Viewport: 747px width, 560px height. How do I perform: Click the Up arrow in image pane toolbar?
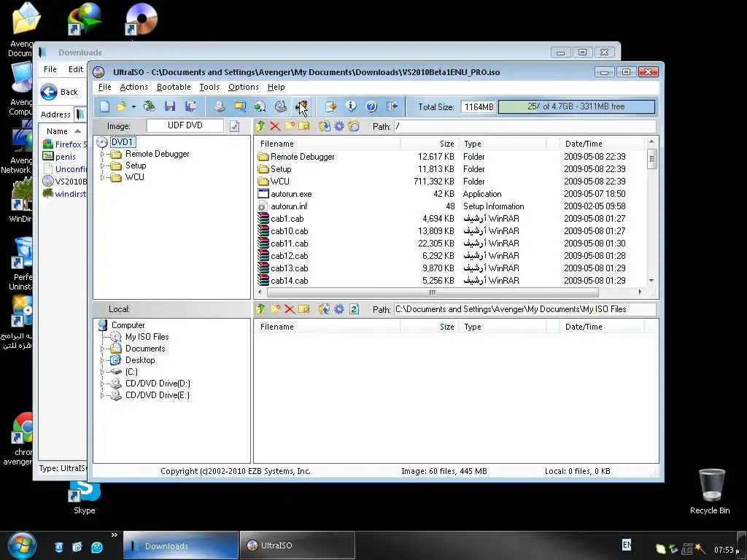260,126
